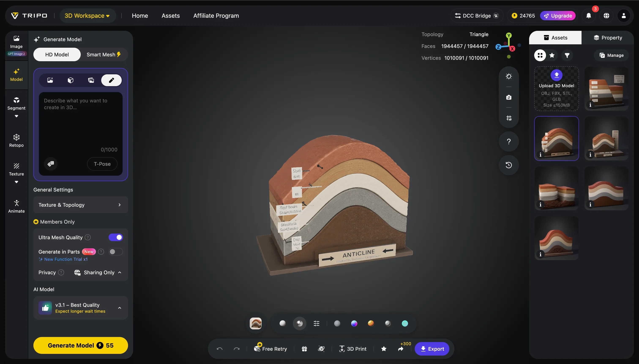
Task: Open the notifications bell
Action: (589, 15)
